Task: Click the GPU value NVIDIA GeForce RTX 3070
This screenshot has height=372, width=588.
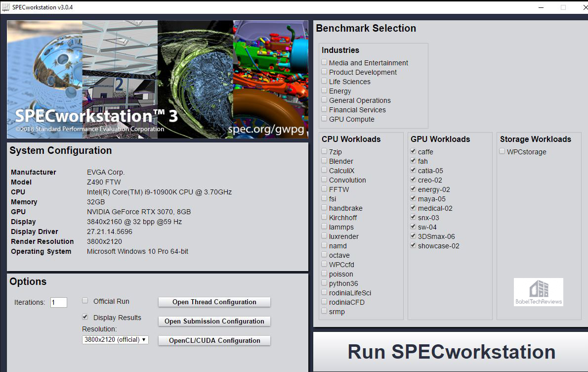Action: click(x=139, y=212)
